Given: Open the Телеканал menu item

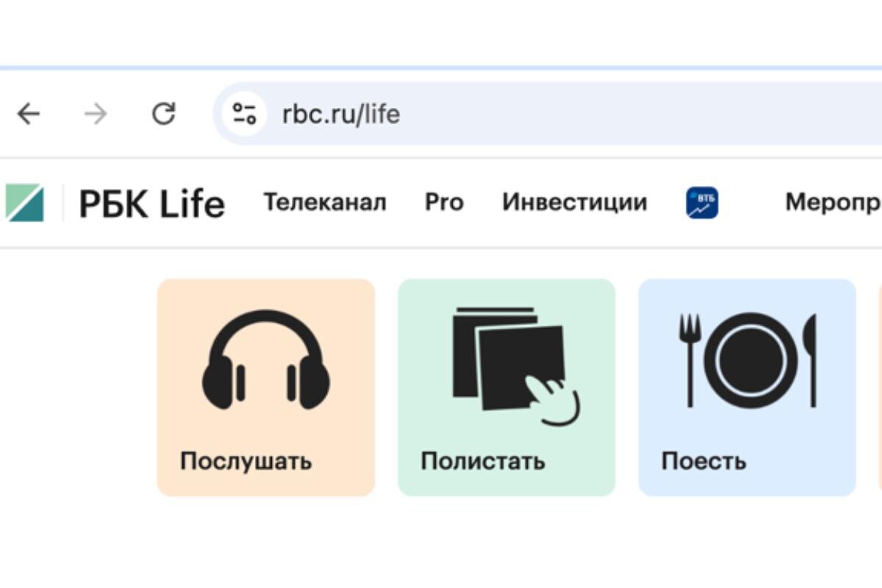Looking at the screenshot, I should [x=326, y=202].
